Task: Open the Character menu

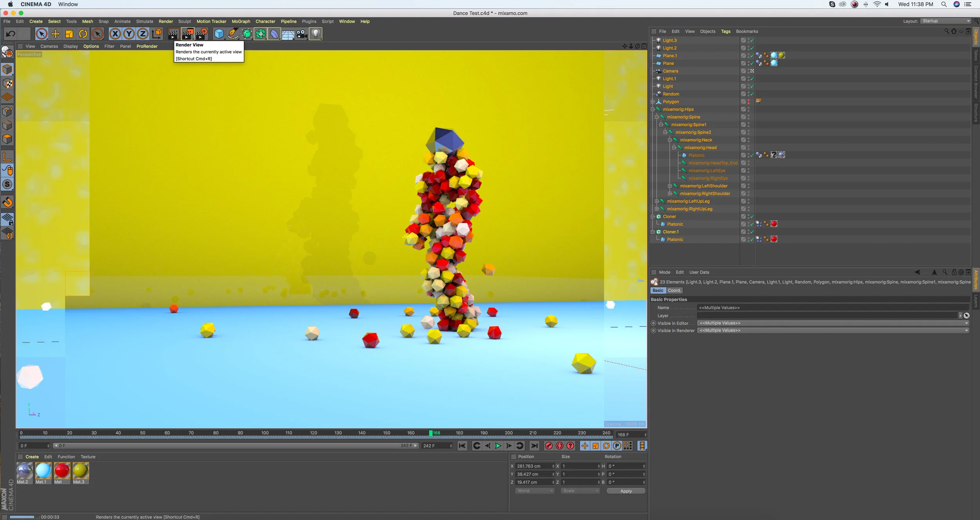Action: click(265, 22)
